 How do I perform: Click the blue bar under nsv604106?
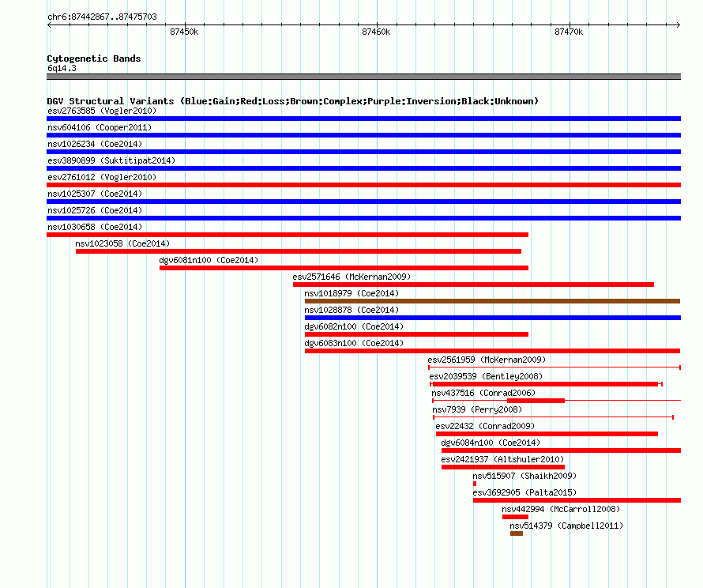coord(363,135)
